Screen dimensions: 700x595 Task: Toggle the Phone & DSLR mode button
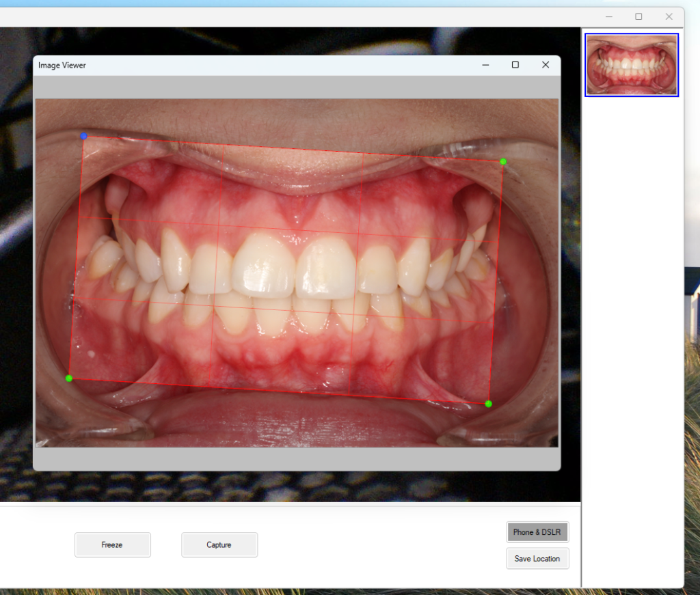[x=537, y=532]
